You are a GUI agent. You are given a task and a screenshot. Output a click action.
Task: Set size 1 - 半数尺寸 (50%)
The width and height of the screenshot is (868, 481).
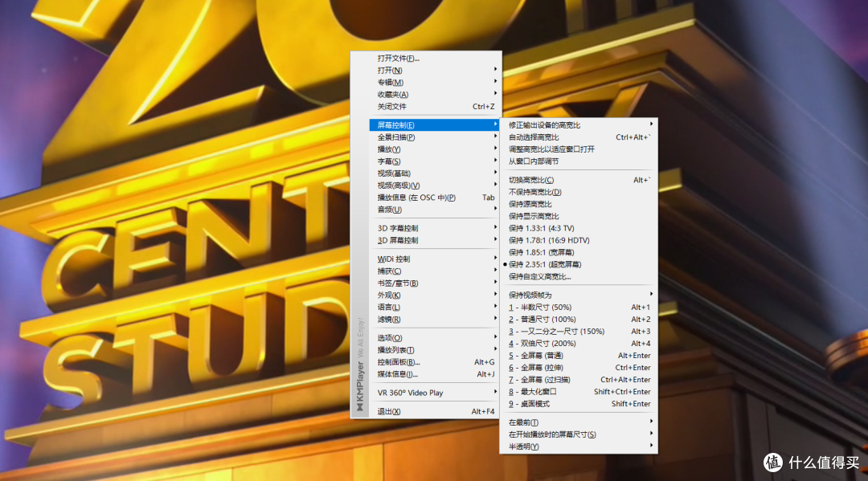click(579, 307)
